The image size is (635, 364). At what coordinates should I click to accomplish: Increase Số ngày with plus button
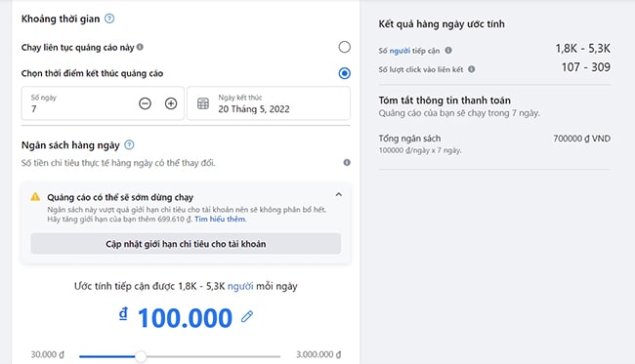coord(171,103)
